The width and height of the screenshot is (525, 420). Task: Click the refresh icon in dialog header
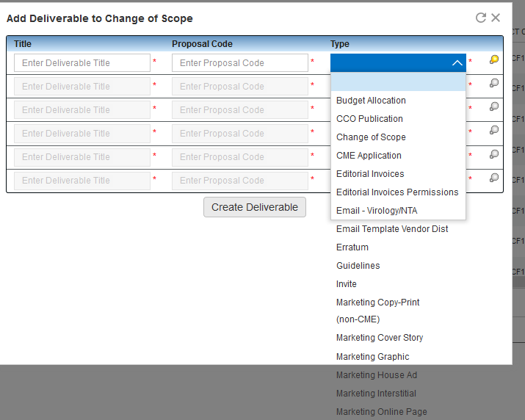[481, 18]
